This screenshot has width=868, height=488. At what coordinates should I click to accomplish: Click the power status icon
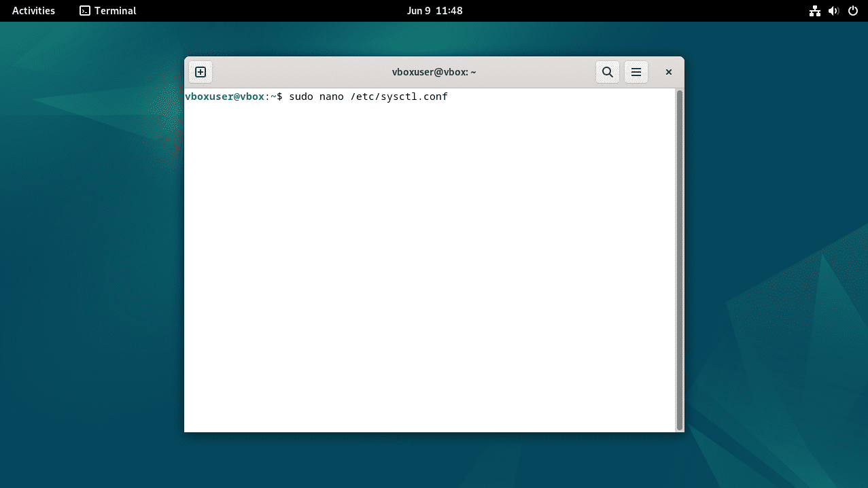(853, 10)
